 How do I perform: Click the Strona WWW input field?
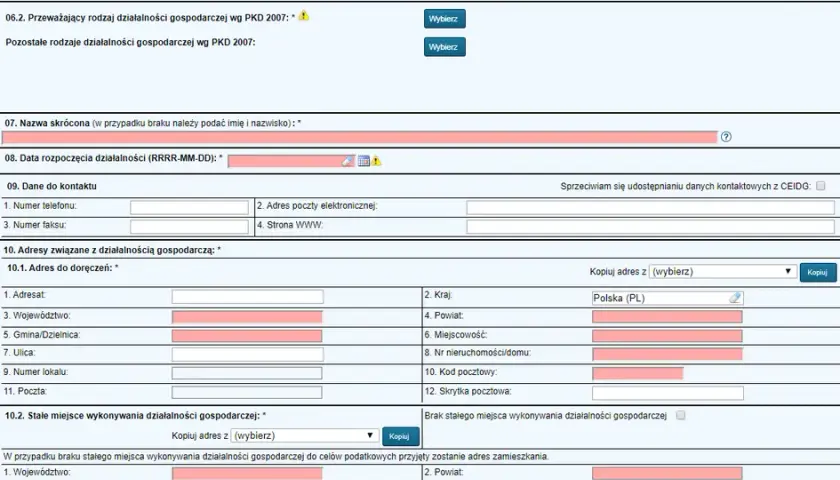[650, 227]
